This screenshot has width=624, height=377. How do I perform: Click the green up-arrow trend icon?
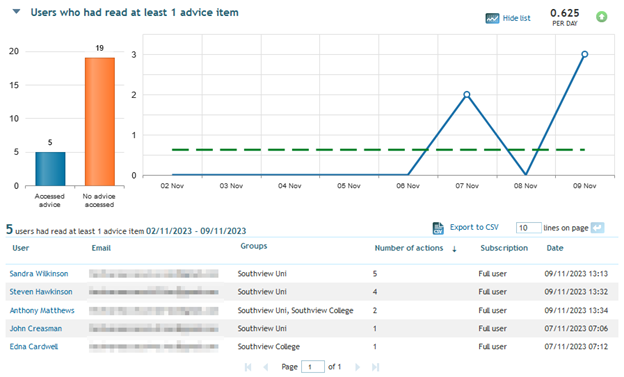tap(601, 17)
